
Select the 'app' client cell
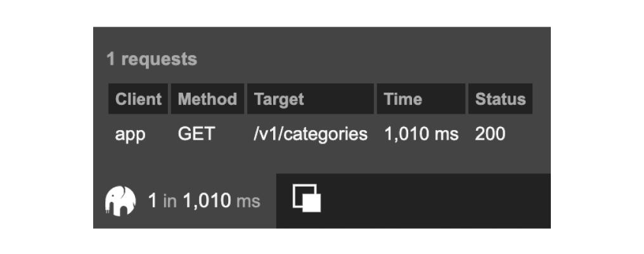point(131,135)
